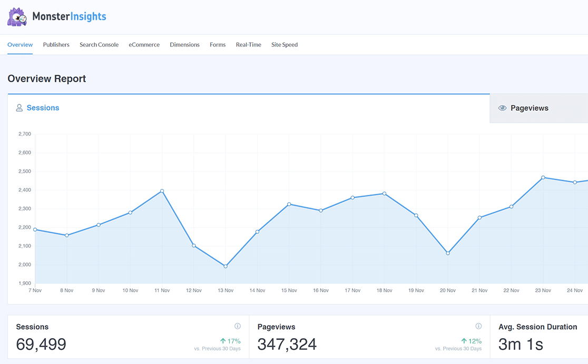This screenshot has height=364, width=588.
Task: Click the 9 Nov data point
Action: [x=99, y=225]
